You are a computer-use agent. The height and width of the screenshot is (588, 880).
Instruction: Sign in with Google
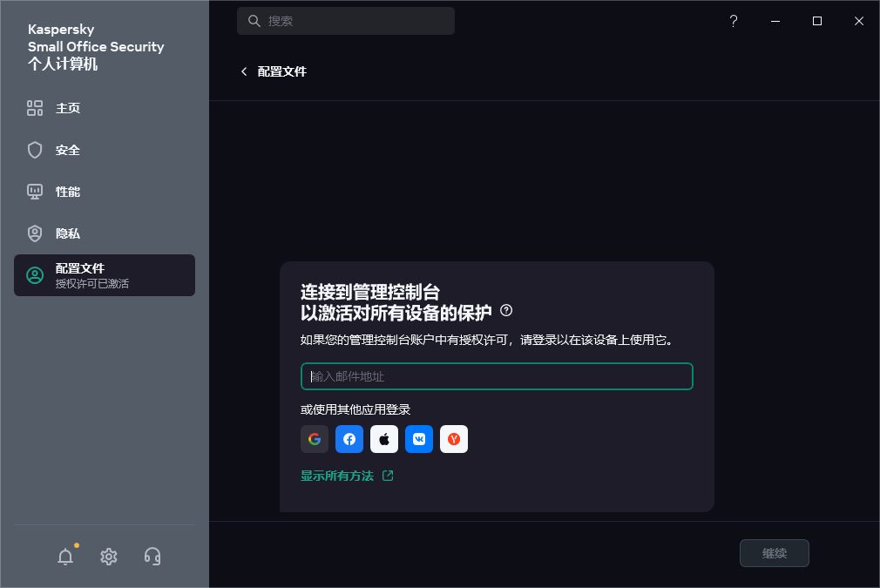pos(315,439)
